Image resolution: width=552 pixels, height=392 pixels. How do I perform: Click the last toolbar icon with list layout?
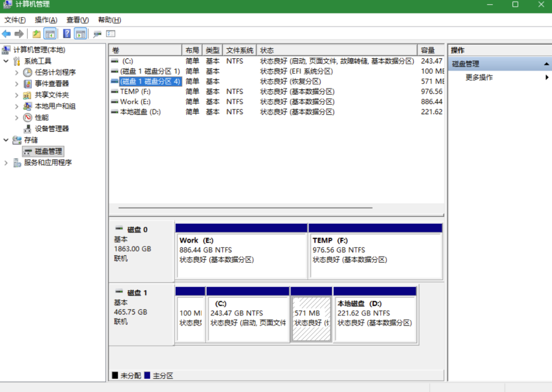(x=111, y=34)
